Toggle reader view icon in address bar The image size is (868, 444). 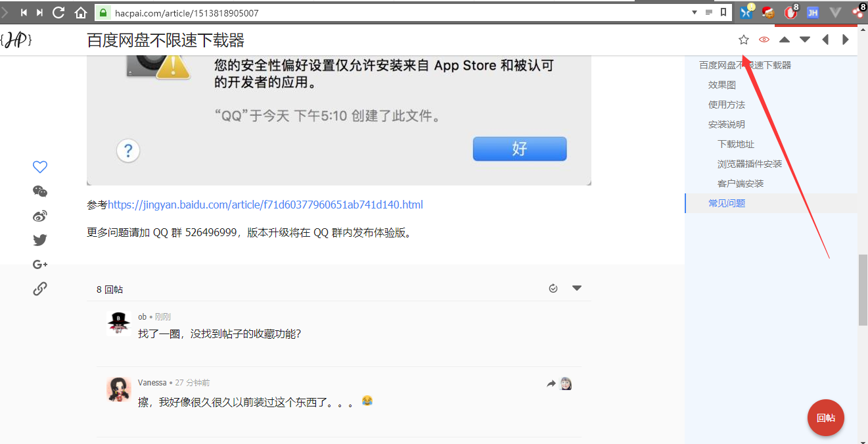(709, 12)
